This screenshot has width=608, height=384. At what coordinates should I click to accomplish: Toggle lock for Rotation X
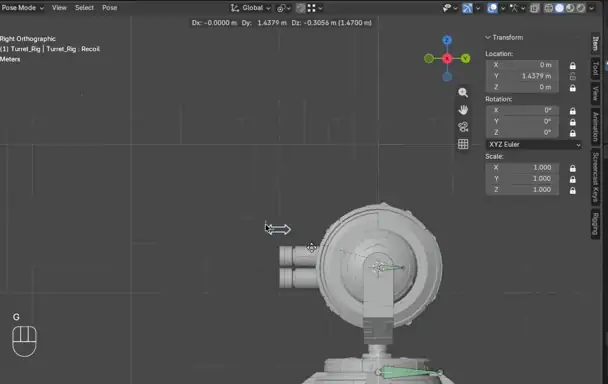point(573,111)
